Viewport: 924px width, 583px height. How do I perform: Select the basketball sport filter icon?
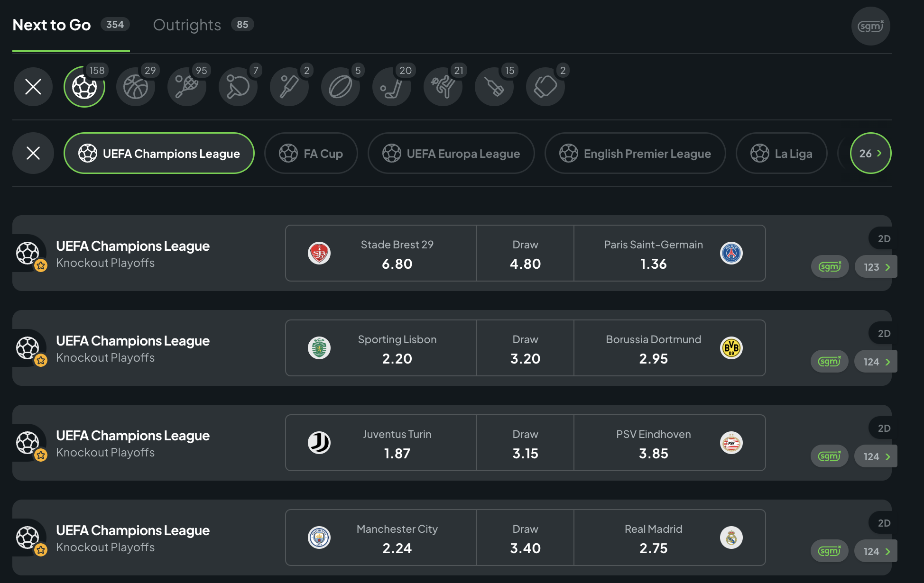coord(136,87)
